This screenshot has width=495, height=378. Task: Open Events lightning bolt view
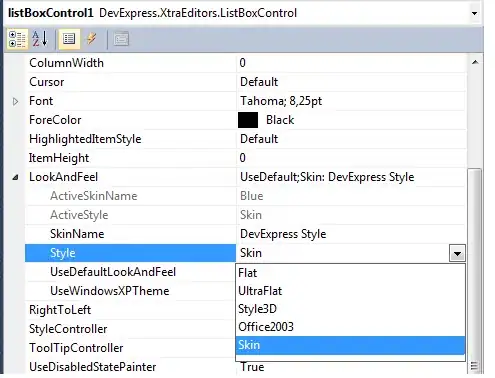[91, 39]
